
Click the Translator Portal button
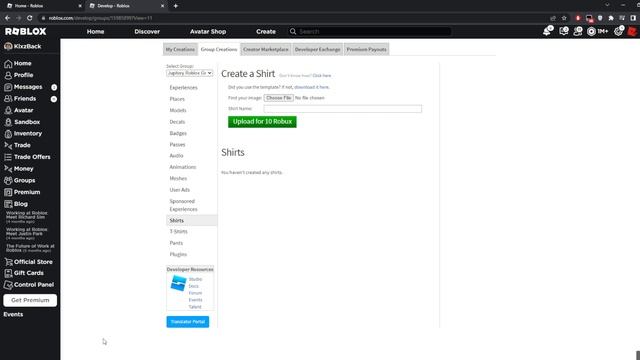click(188, 322)
